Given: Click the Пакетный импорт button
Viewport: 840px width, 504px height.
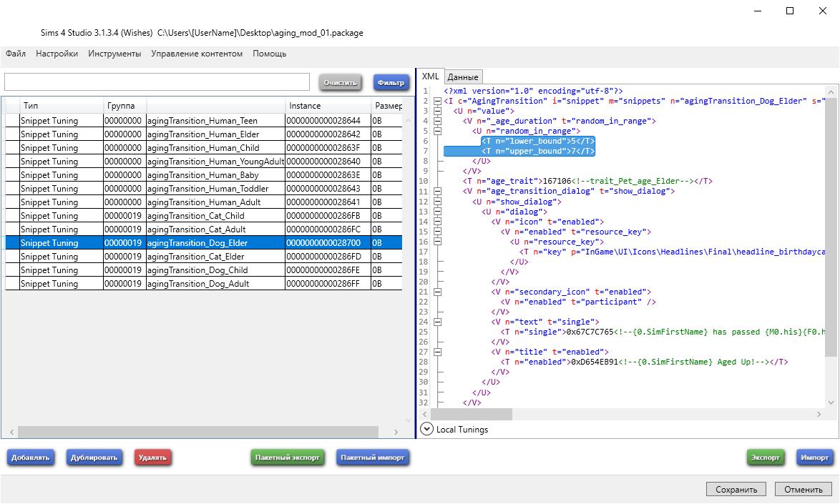Looking at the screenshot, I should click(372, 458).
